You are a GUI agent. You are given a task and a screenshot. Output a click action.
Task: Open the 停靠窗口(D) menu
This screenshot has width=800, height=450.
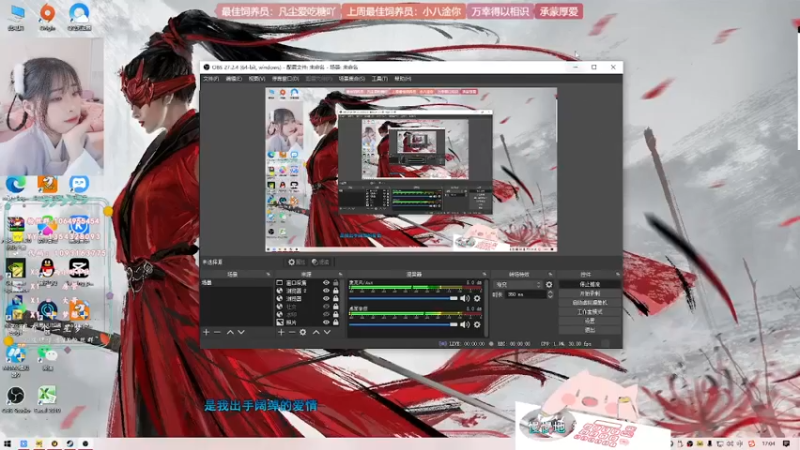pyautogui.click(x=285, y=79)
